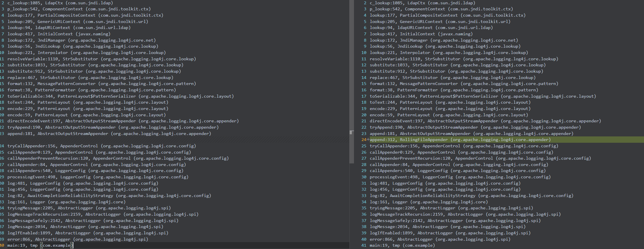This screenshot has height=249, width=644.
Task: Select highlighted RollingFileAppender append:312 line
Action: [x=460, y=140]
